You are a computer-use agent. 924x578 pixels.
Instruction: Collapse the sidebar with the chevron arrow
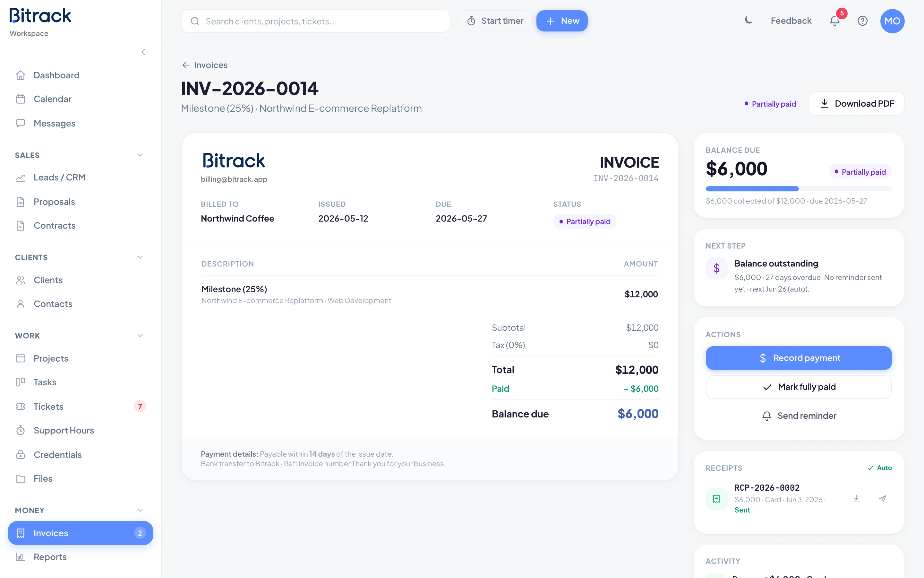pos(143,52)
